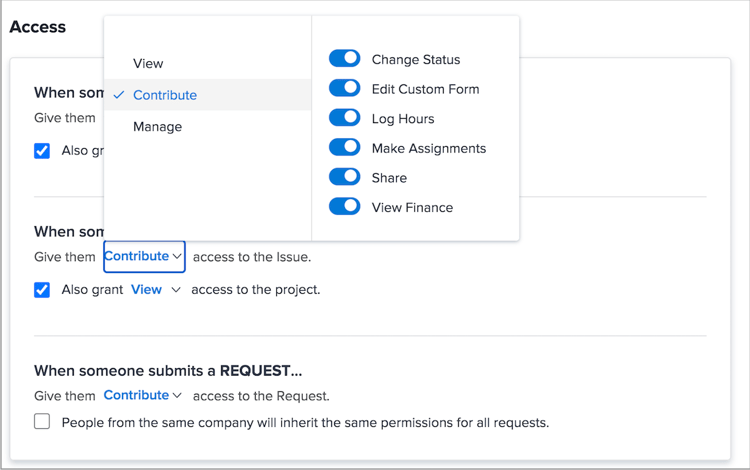
Task: Toggle the View Finance switch
Action: [345, 207]
